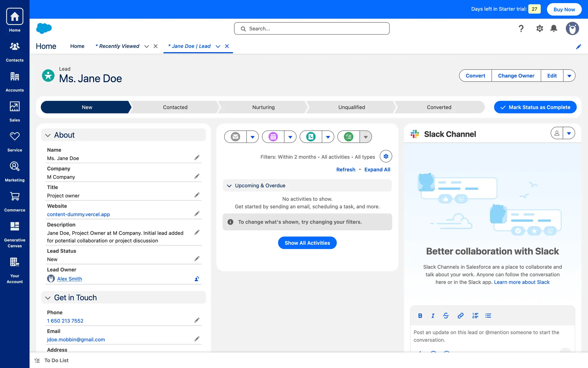Open the Slack Channel member dropdown
This screenshot has width=588, height=368.
tap(569, 133)
